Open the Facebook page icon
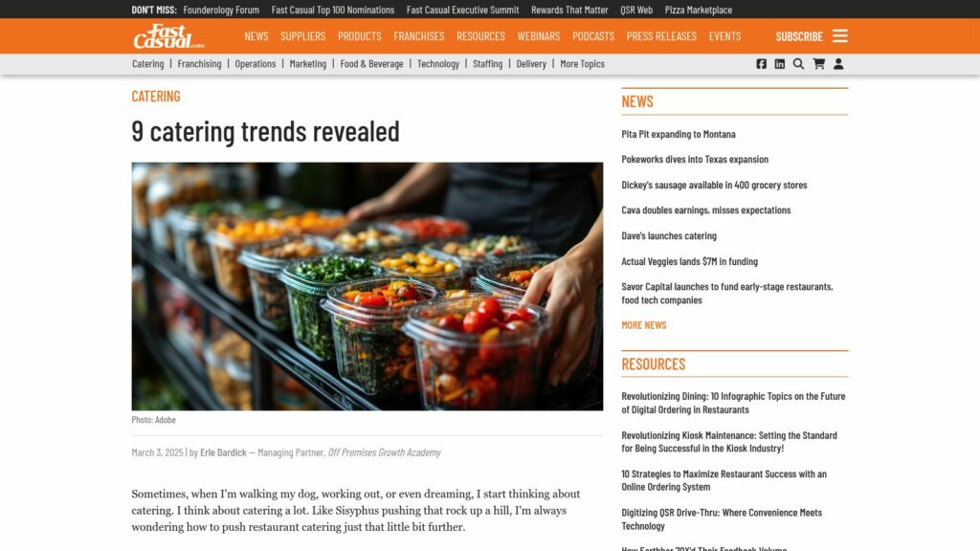This screenshot has width=980, height=551. (x=761, y=64)
